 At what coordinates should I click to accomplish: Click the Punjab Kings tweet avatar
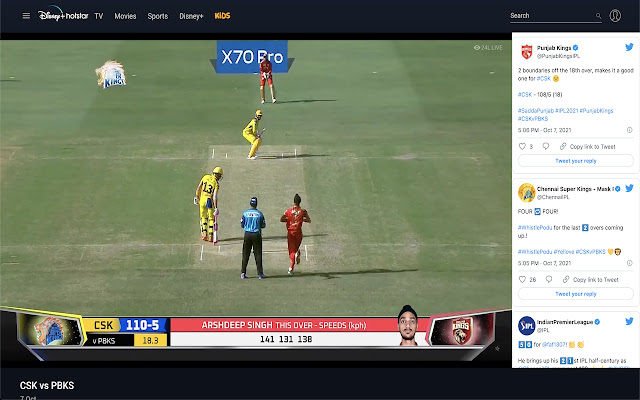coord(527,52)
